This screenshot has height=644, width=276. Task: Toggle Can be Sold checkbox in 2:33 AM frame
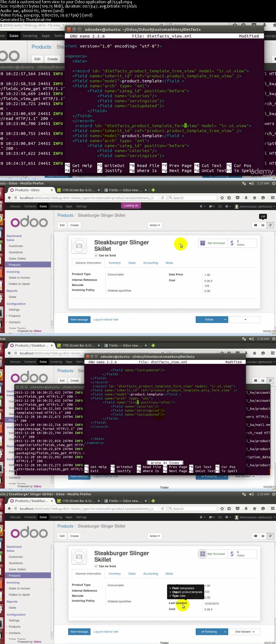point(96,566)
